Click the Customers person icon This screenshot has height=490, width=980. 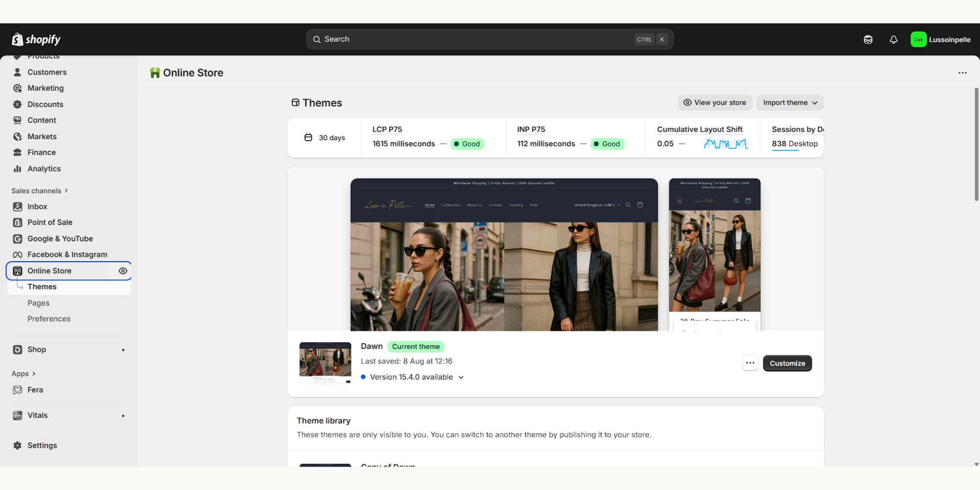(18, 72)
